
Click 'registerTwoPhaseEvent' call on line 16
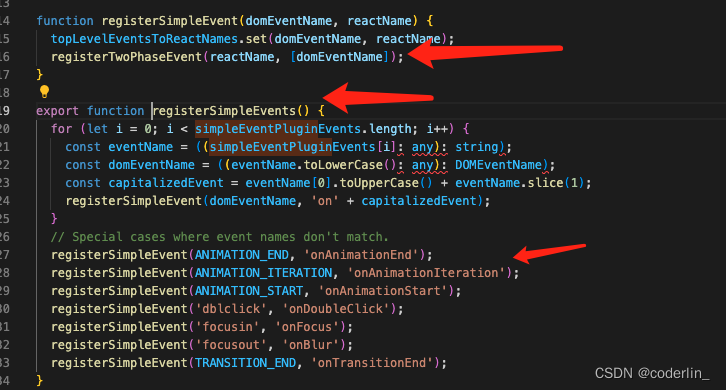click(126, 57)
